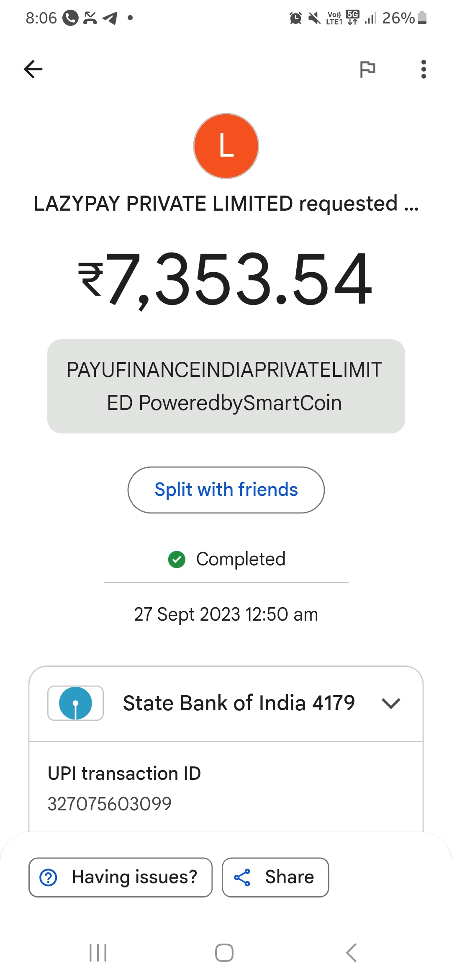Tap the UPI transaction ID number

110,804
